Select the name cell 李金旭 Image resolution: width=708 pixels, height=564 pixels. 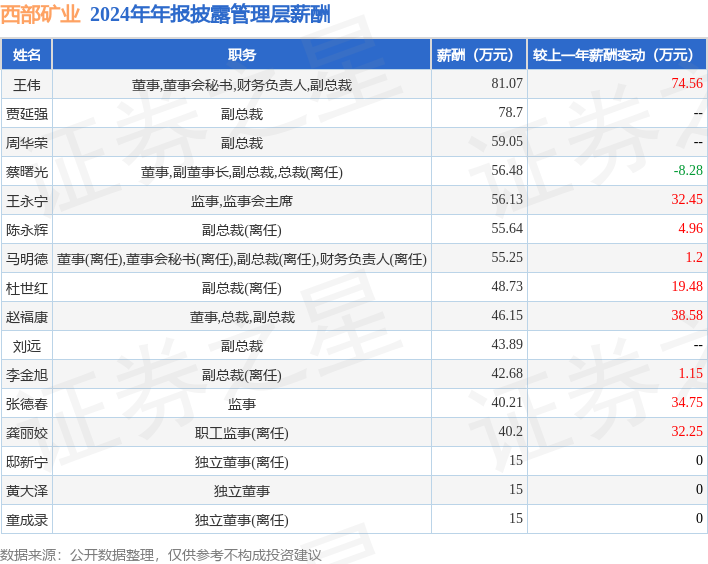click(x=27, y=375)
